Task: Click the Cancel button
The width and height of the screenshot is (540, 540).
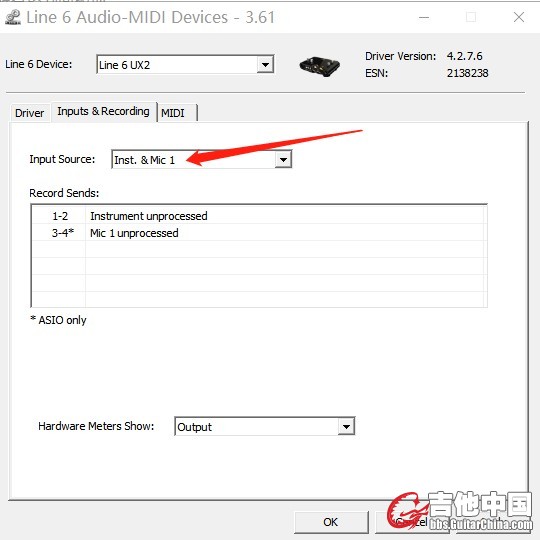Action: [x=412, y=522]
